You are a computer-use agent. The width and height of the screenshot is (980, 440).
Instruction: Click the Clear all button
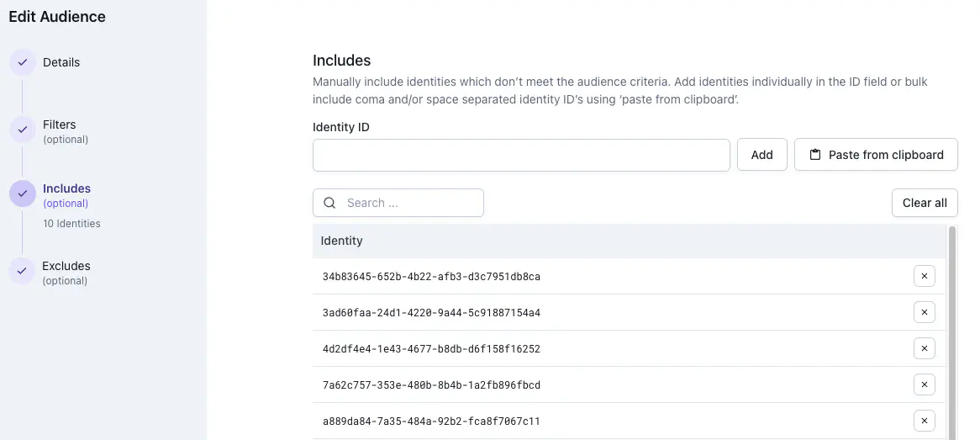pyautogui.click(x=925, y=203)
